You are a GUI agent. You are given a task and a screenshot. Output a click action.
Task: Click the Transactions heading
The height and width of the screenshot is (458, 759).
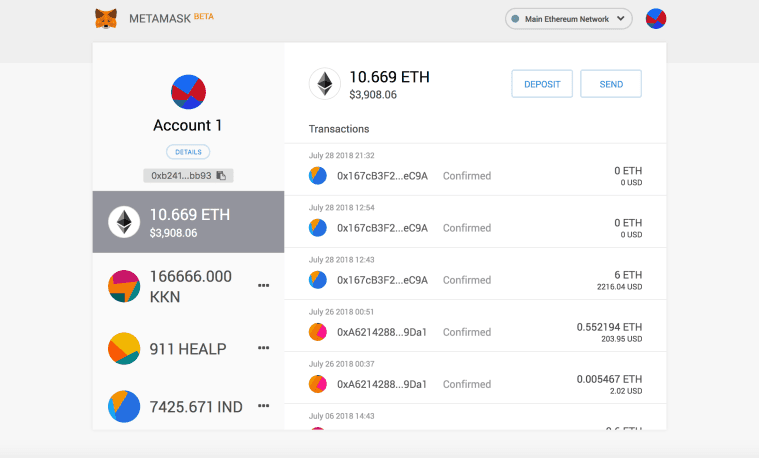click(339, 129)
